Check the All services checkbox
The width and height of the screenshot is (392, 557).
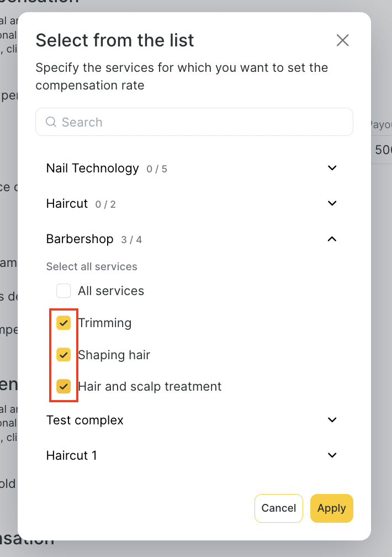64,291
